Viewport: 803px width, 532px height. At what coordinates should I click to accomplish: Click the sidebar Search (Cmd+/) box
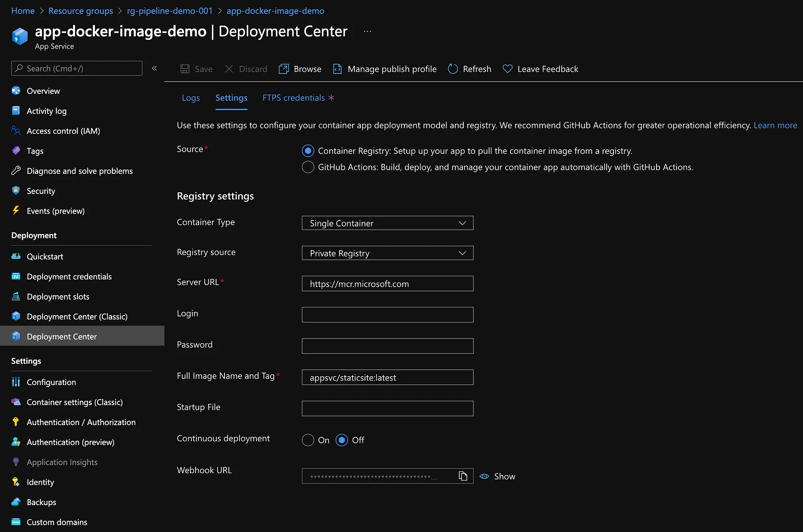[x=77, y=68]
